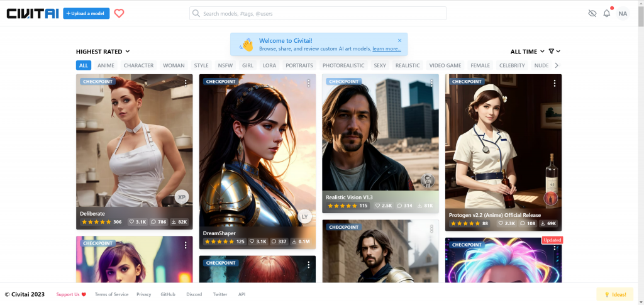This screenshot has width=644, height=305.
Task: Click the DreamShaper 0.1M downloads badge
Action: click(x=301, y=241)
